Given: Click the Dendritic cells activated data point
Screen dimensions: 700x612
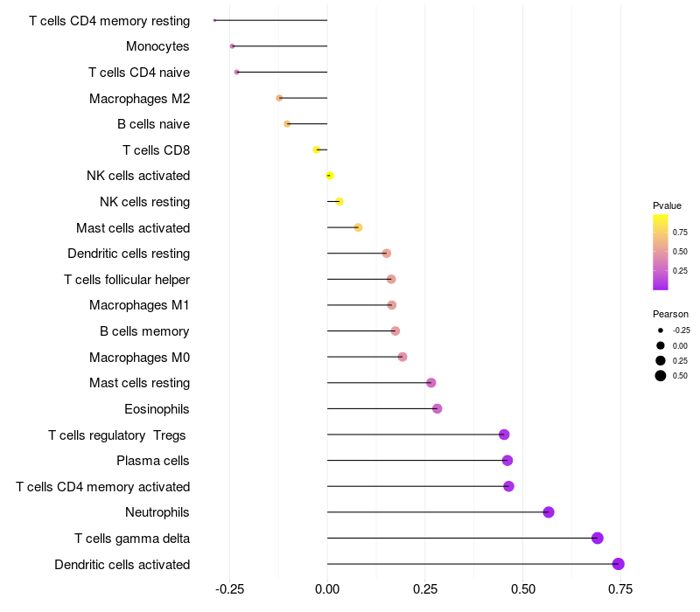Looking at the screenshot, I should coord(619,564).
